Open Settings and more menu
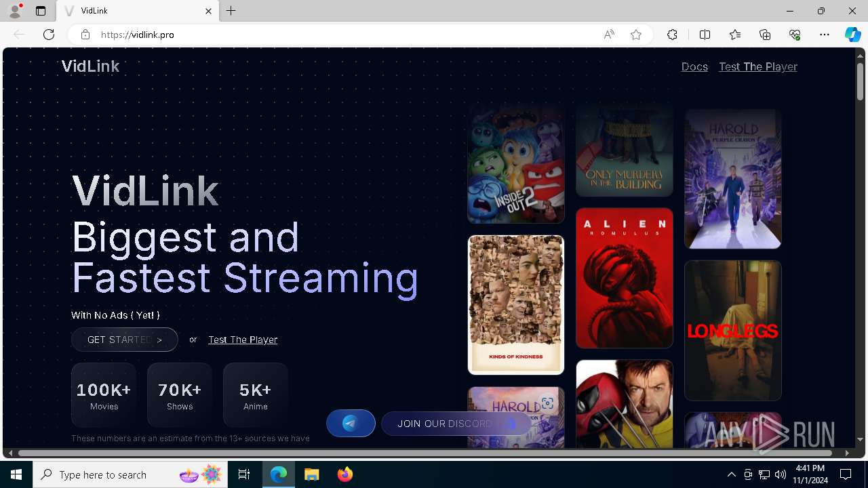This screenshot has width=868, height=488. (825, 35)
